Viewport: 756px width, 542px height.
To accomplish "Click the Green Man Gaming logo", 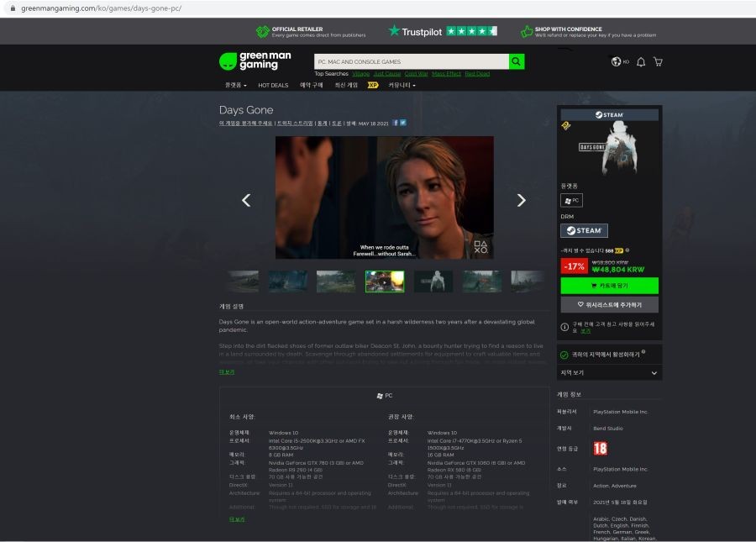I will click(x=255, y=61).
